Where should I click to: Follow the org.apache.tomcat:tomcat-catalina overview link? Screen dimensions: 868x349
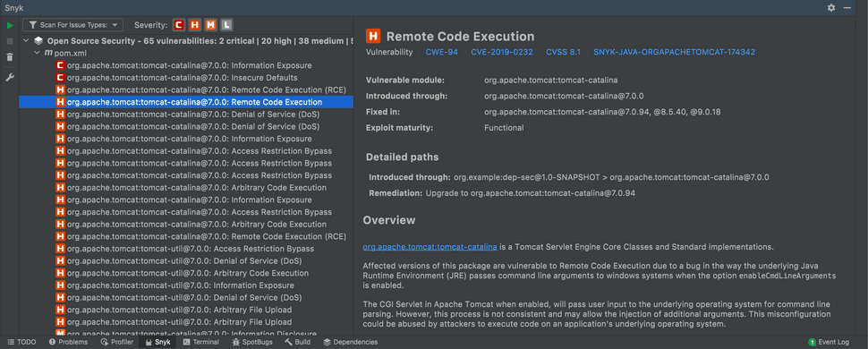(x=430, y=246)
